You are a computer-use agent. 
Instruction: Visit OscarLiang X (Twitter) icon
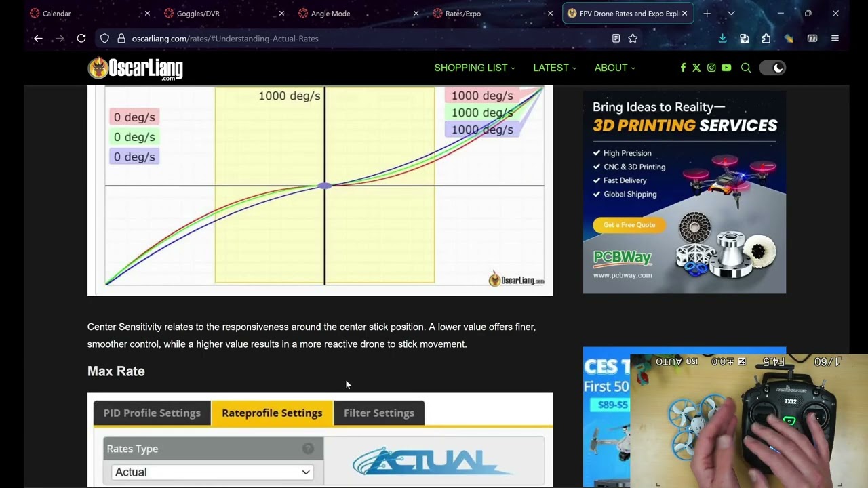(x=696, y=68)
